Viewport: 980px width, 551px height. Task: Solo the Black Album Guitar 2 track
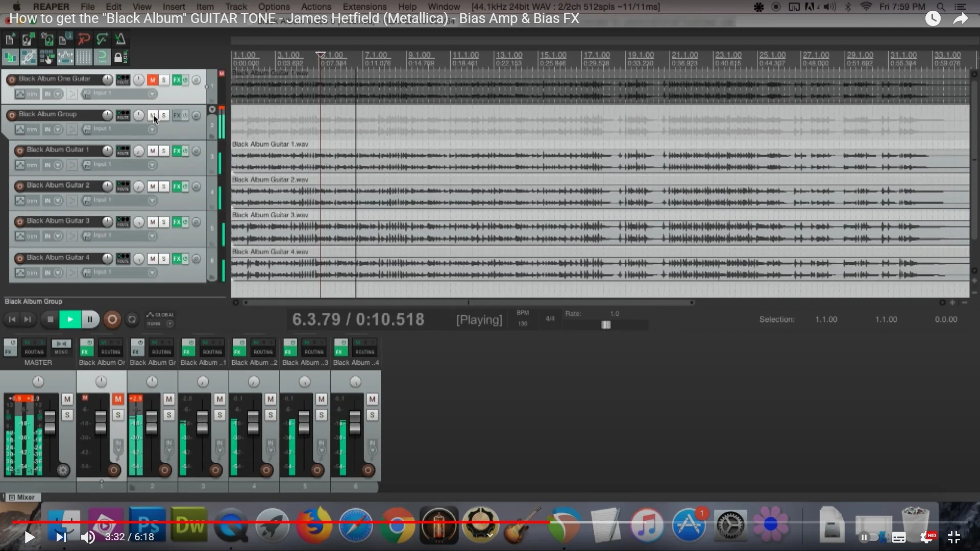[x=164, y=187]
